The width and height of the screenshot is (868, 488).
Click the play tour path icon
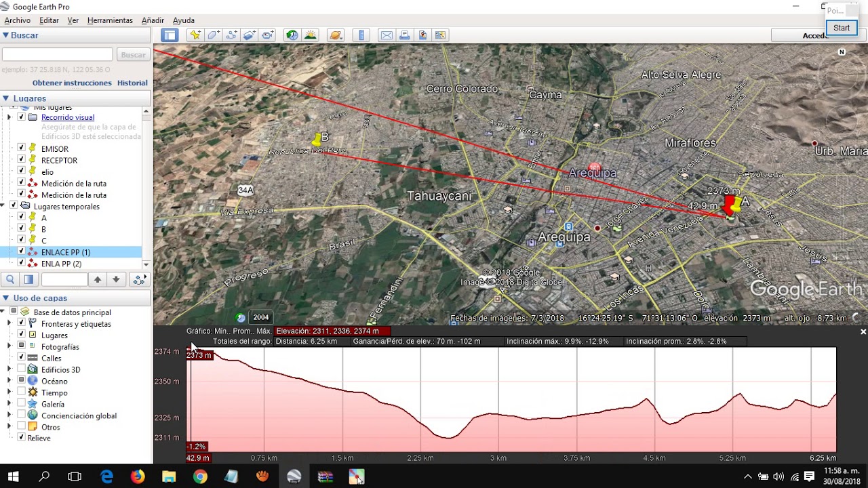click(140, 279)
